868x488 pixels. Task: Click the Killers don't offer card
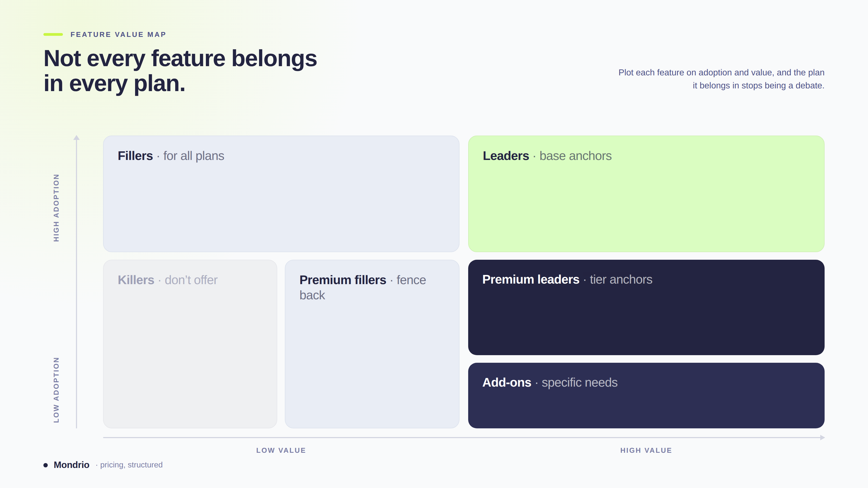point(190,344)
